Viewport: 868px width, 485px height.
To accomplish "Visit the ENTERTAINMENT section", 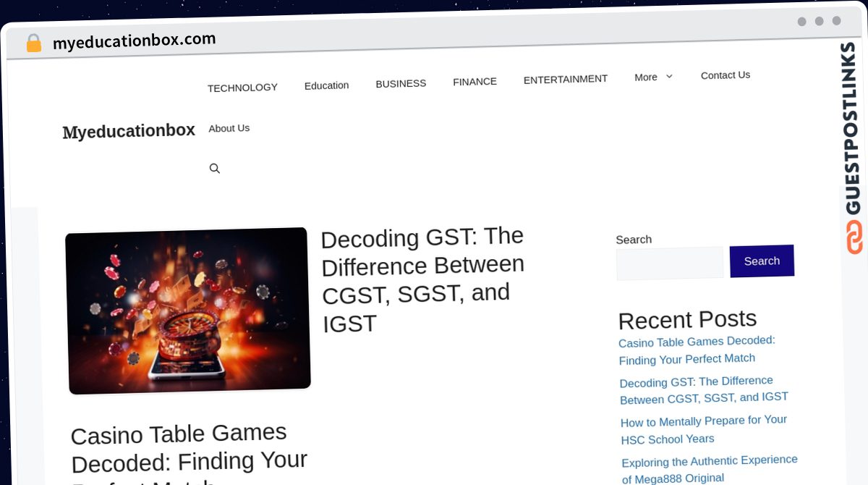I will 566,79.
